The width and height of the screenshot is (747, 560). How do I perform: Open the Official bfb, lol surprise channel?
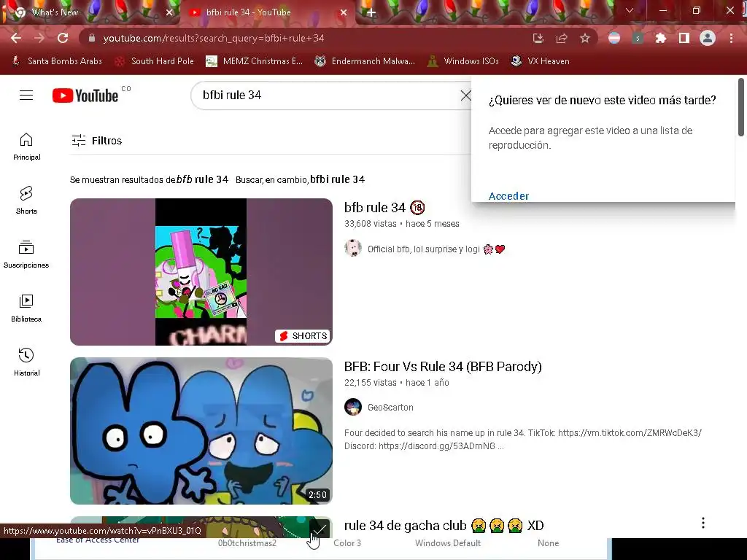424,249
